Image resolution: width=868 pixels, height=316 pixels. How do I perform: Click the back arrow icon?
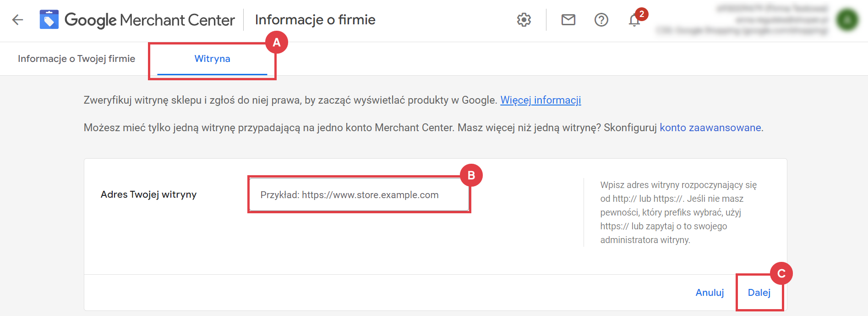[x=17, y=20]
